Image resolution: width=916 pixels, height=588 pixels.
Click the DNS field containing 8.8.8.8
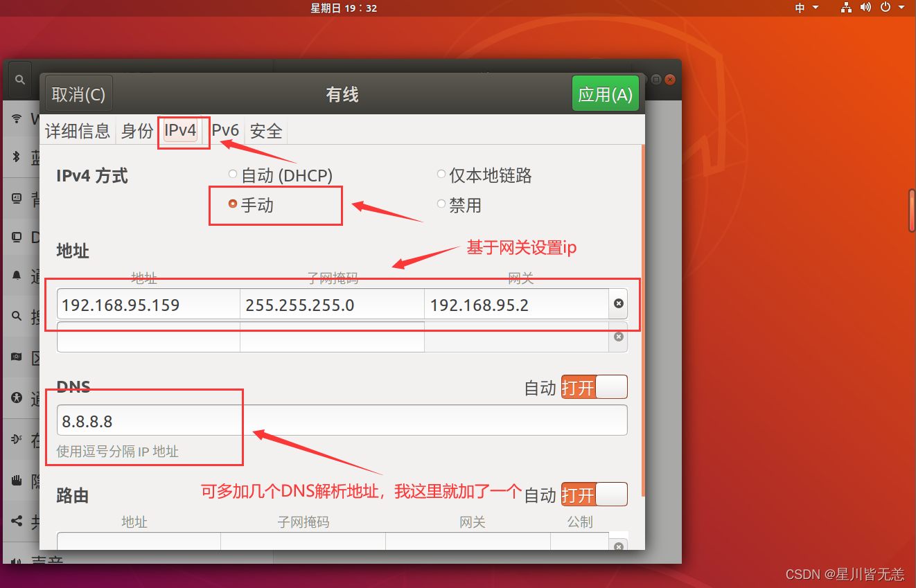342,420
